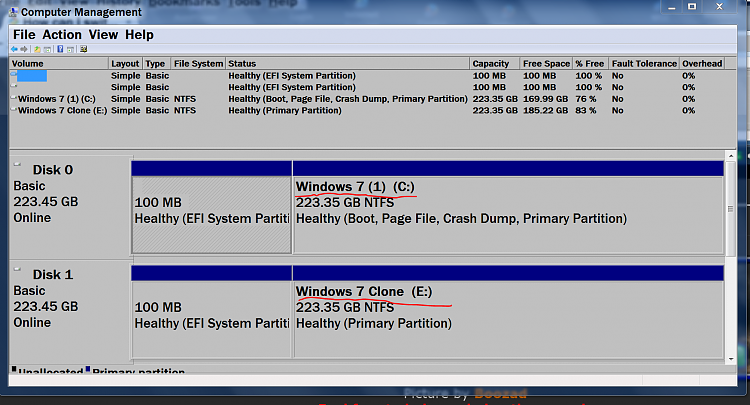Click the 169.99 GB free space cell
The height and width of the screenshot is (405, 750).
pos(545,99)
